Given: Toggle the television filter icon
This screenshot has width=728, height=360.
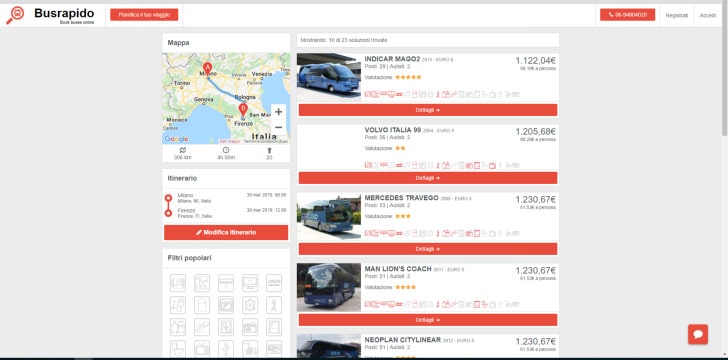Looking at the screenshot, I should click(x=202, y=348).
